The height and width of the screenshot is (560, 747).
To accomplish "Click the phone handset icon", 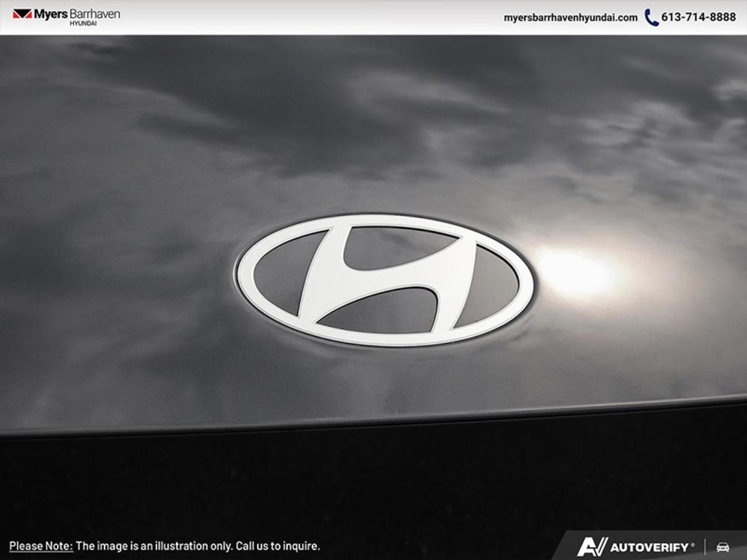I will [x=651, y=17].
